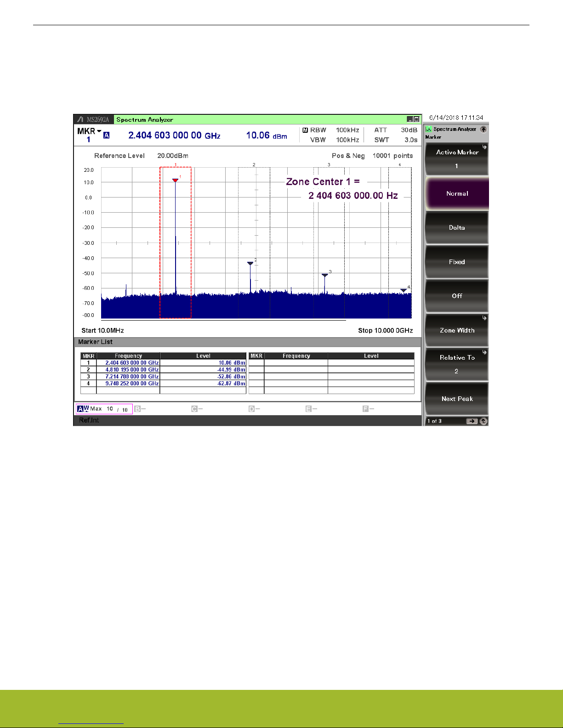Click the Start 10.0MHz label
Image resolution: width=563 pixels, height=728 pixels.
tap(102, 330)
